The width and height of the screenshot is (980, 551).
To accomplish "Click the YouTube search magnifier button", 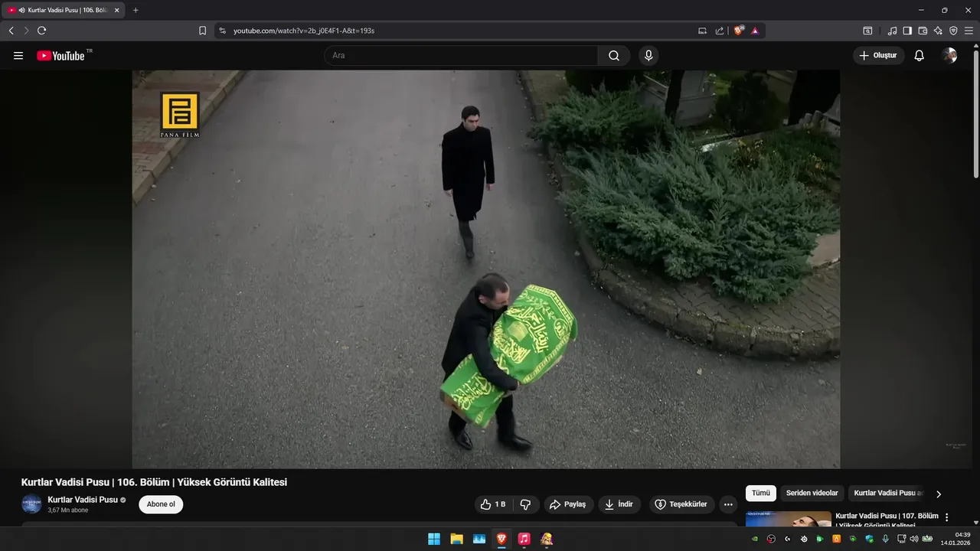I will (x=614, y=56).
